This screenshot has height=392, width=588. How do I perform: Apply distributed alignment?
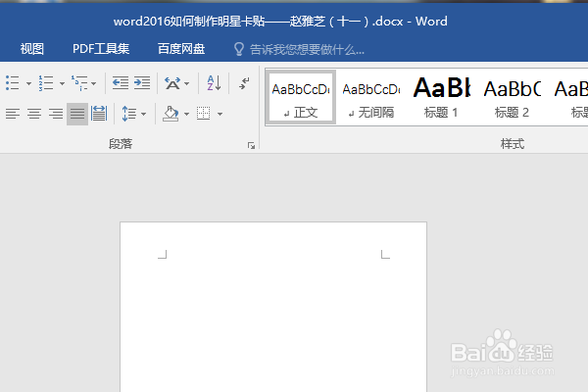pos(99,114)
